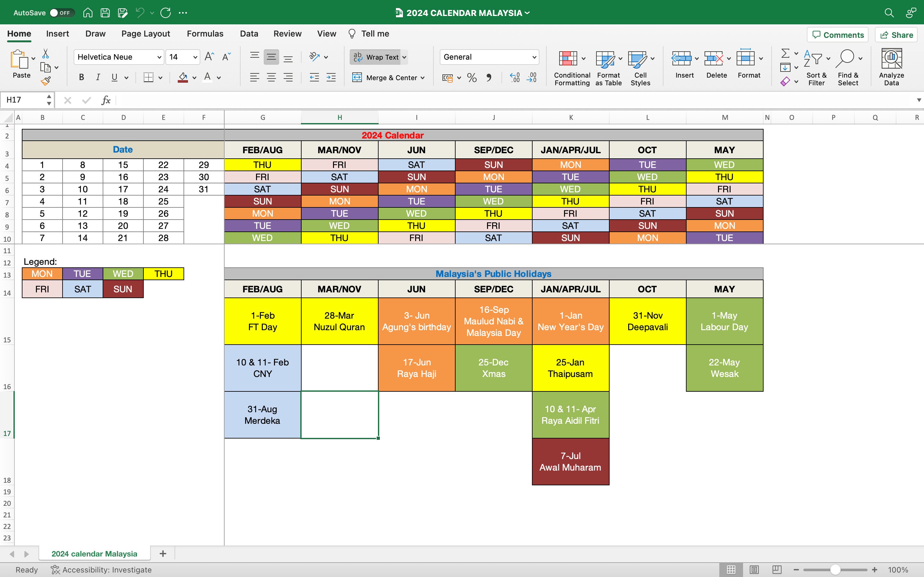Select the Bold formatting icon

[x=81, y=78]
